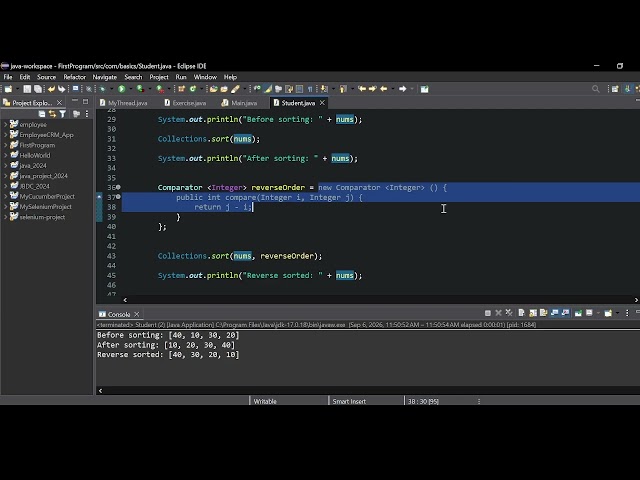640x480 pixels.
Task: Click the Last Edit Location icon
Action: click(x=362, y=89)
